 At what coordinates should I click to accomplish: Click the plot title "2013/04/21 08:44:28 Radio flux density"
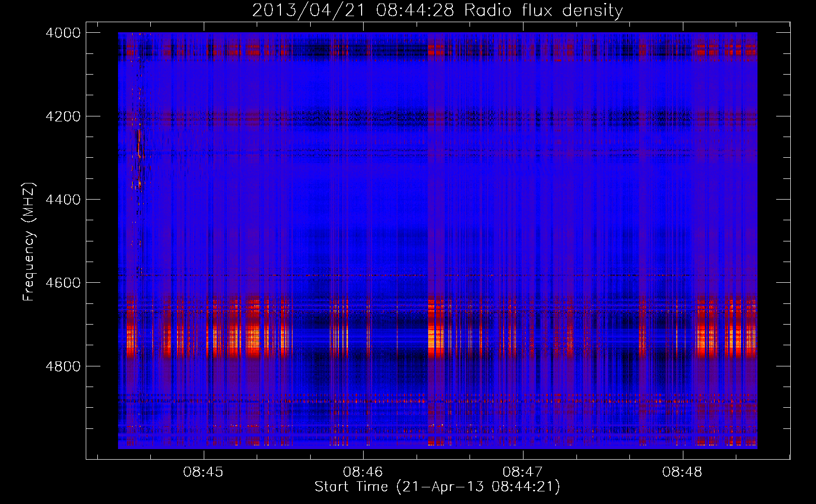[x=437, y=10]
